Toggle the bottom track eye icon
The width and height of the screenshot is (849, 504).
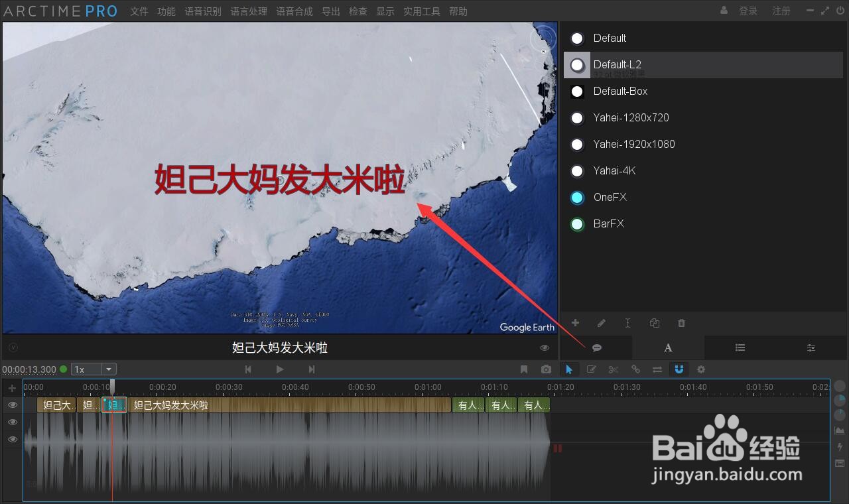tap(13, 440)
